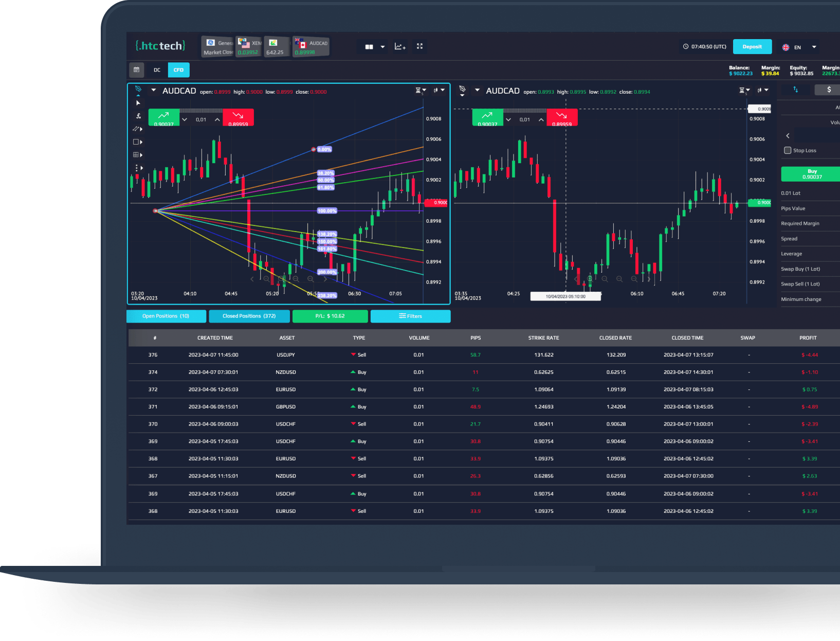Click the add chart icon
The width and height of the screenshot is (840, 641).
400,46
